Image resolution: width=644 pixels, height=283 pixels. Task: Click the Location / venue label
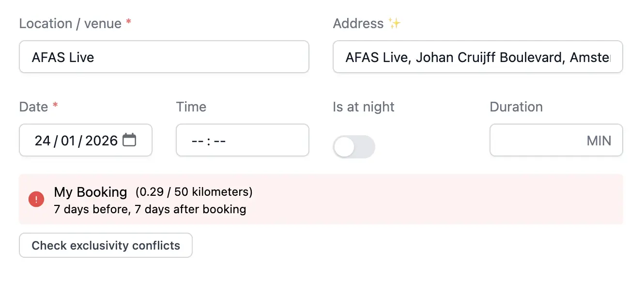pyautogui.click(x=70, y=23)
